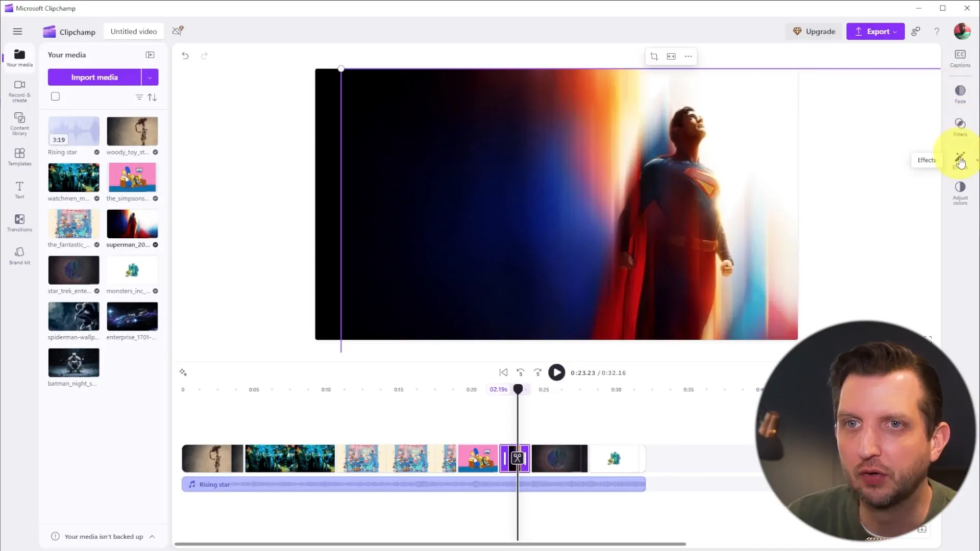Screen dimensions: 980x551
Task: Select the Monsters Inc clip on timeline
Action: [x=617, y=458]
